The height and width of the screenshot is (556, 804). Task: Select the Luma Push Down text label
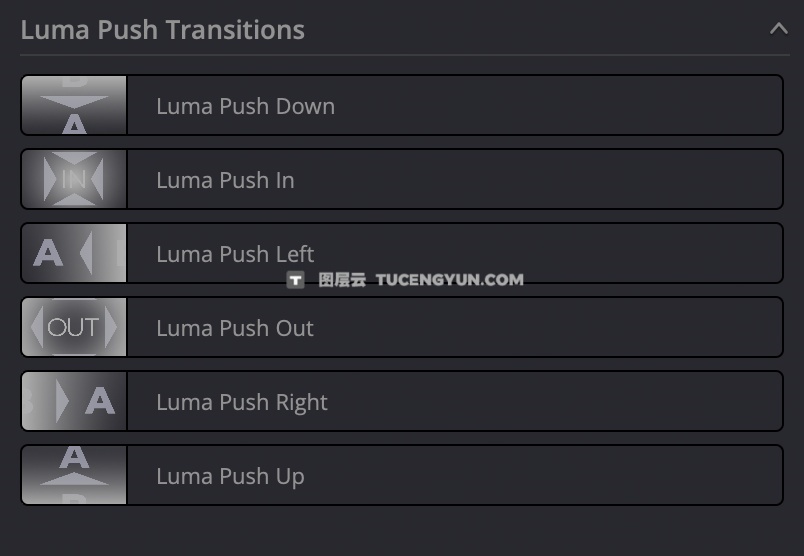pos(245,106)
